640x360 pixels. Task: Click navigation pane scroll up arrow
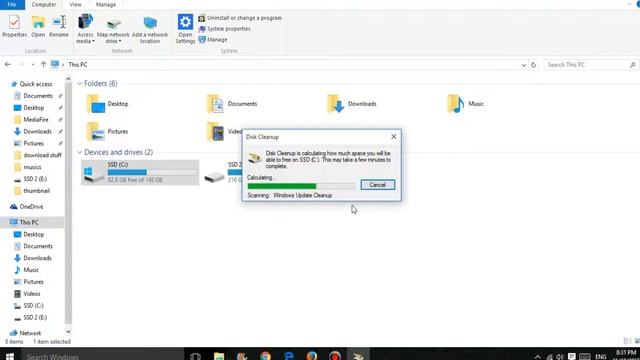pyautogui.click(x=68, y=79)
